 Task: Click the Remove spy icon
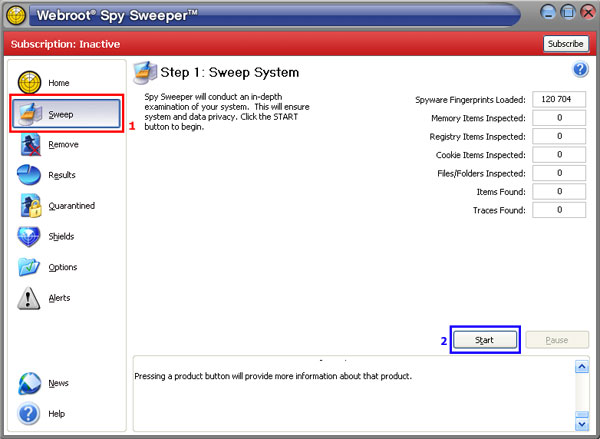[31, 145]
